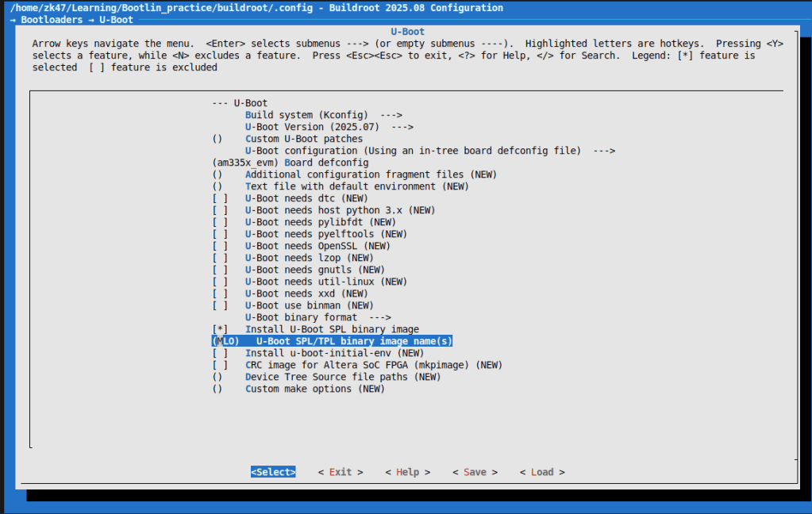Viewport: 812px width, 514px height.
Task: Select Custom U-Boot patches entry
Action: 304,139
